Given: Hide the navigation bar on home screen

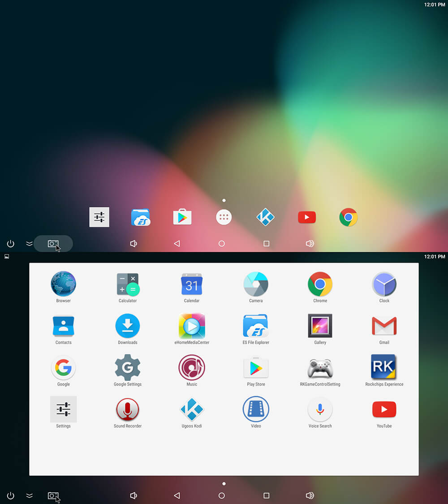Looking at the screenshot, I should [x=29, y=244].
